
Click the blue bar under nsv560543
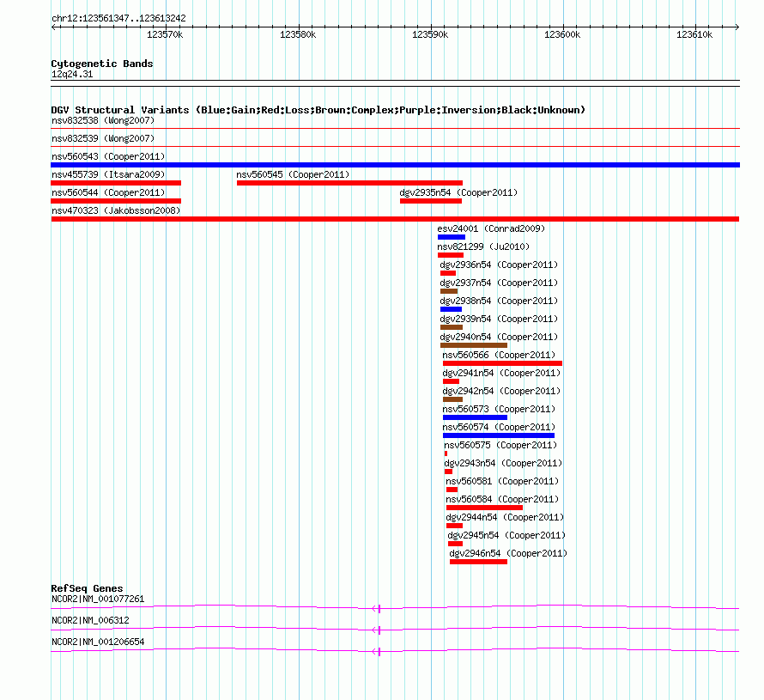pyautogui.click(x=395, y=165)
